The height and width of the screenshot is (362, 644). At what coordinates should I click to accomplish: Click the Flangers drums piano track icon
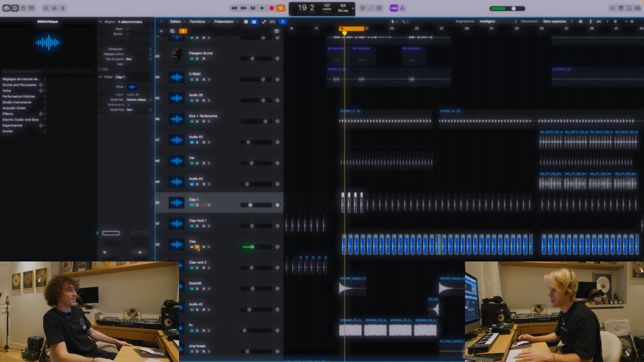click(176, 55)
